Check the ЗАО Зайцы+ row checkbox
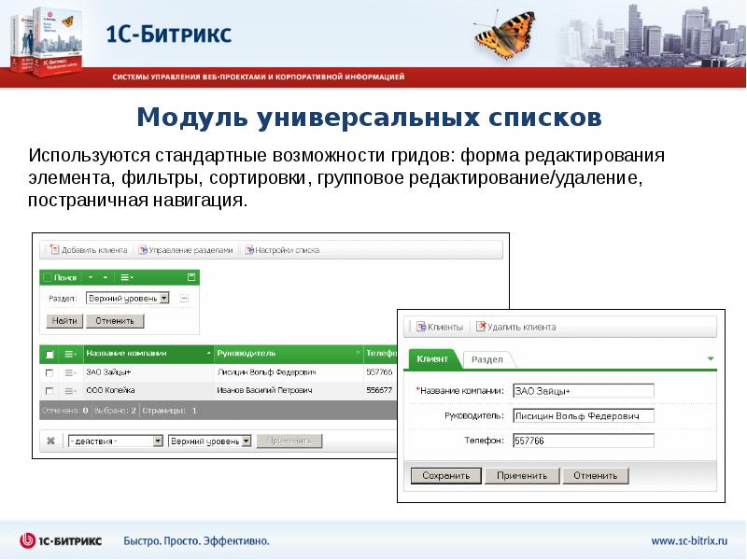747x560 pixels. [49, 372]
